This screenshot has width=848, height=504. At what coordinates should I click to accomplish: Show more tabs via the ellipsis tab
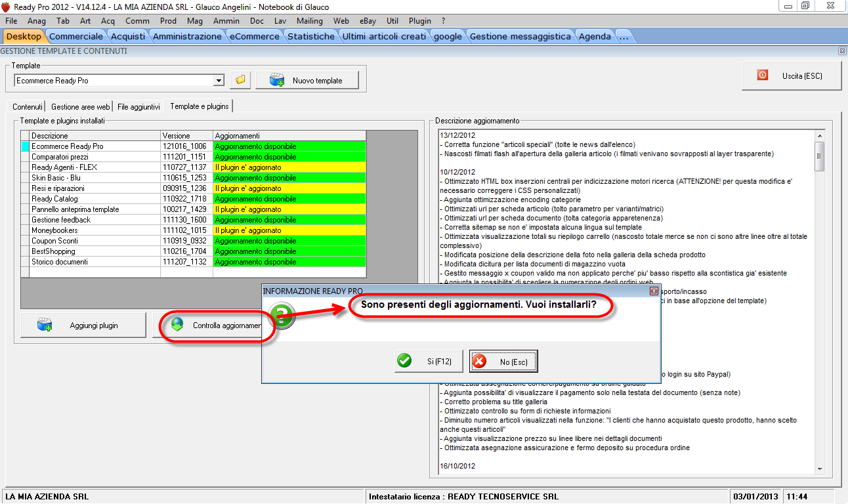point(624,36)
